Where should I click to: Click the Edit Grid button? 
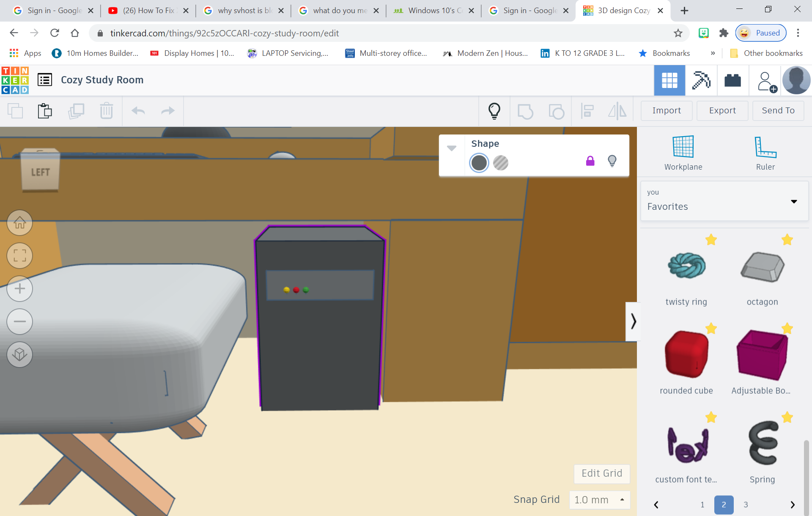[601, 474]
